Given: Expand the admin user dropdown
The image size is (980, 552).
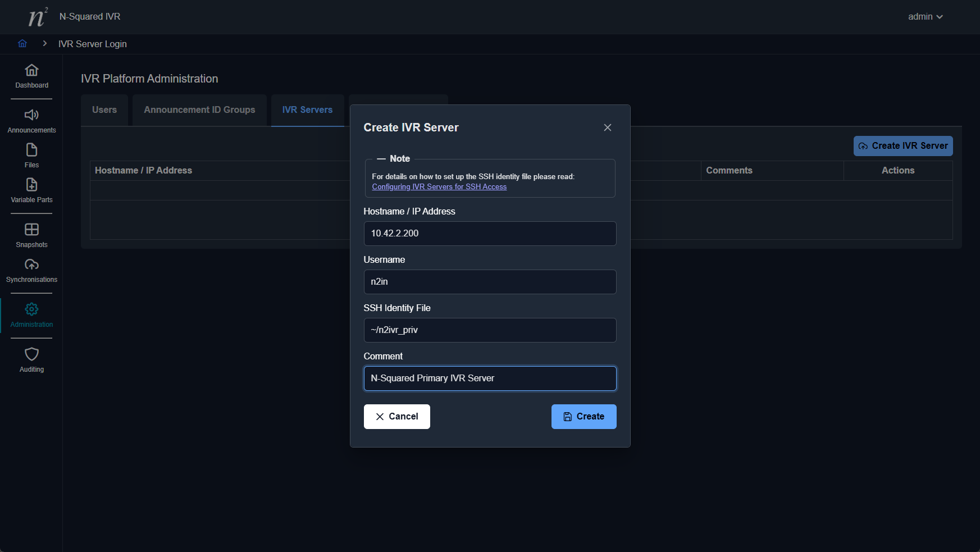Looking at the screenshot, I should pyautogui.click(x=925, y=17).
